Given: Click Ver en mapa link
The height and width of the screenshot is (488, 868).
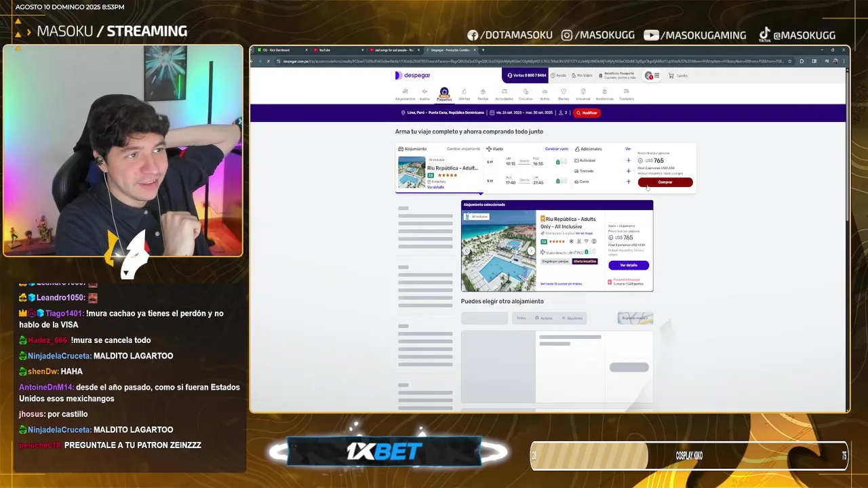Looking at the screenshot, I should (584, 233).
